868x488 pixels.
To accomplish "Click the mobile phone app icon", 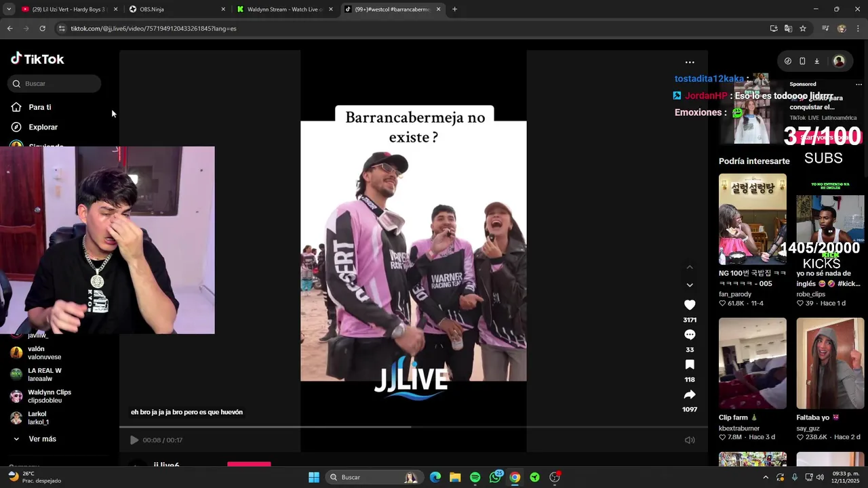I will (x=802, y=61).
